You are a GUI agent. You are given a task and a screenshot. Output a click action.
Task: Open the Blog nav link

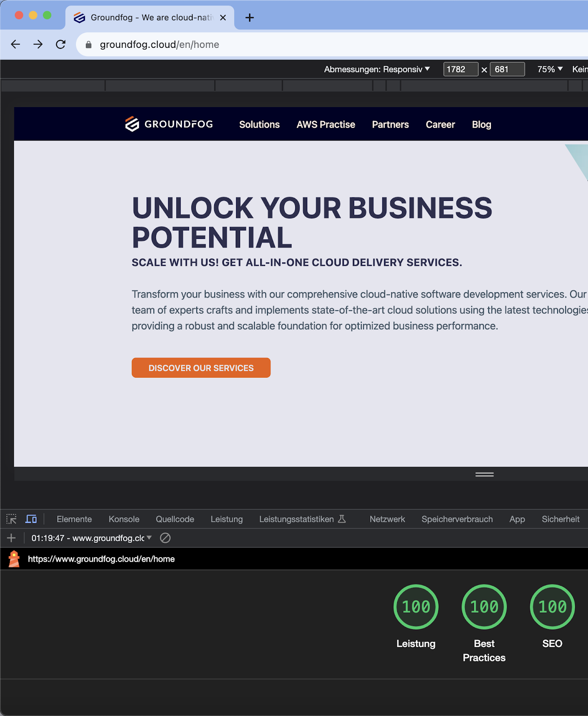(x=482, y=124)
